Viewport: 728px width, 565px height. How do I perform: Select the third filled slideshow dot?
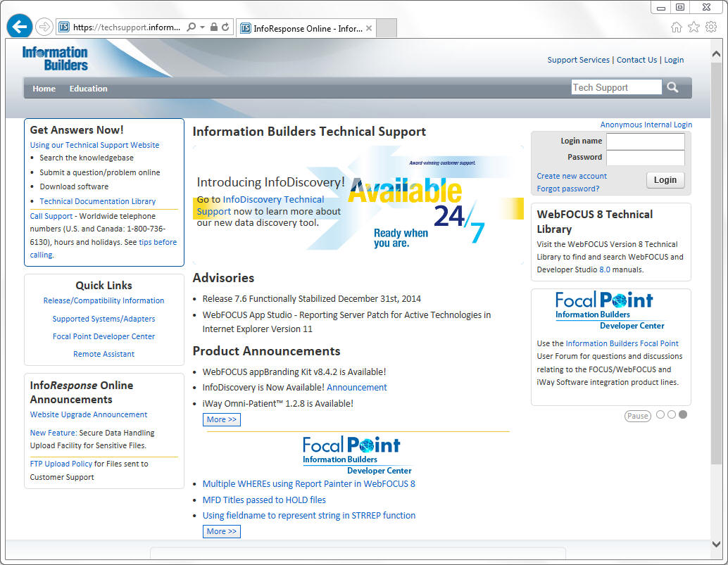[x=683, y=414]
